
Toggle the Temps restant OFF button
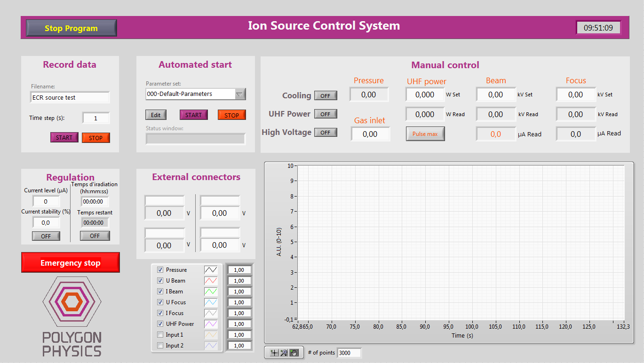tap(95, 236)
